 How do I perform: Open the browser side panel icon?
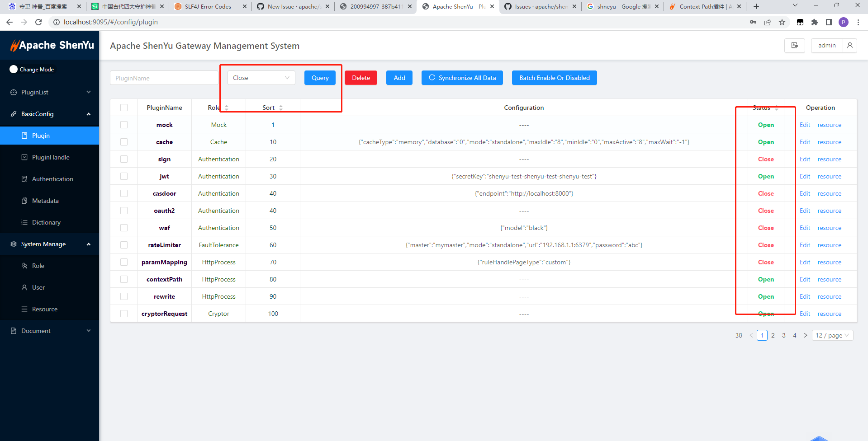pyautogui.click(x=829, y=22)
